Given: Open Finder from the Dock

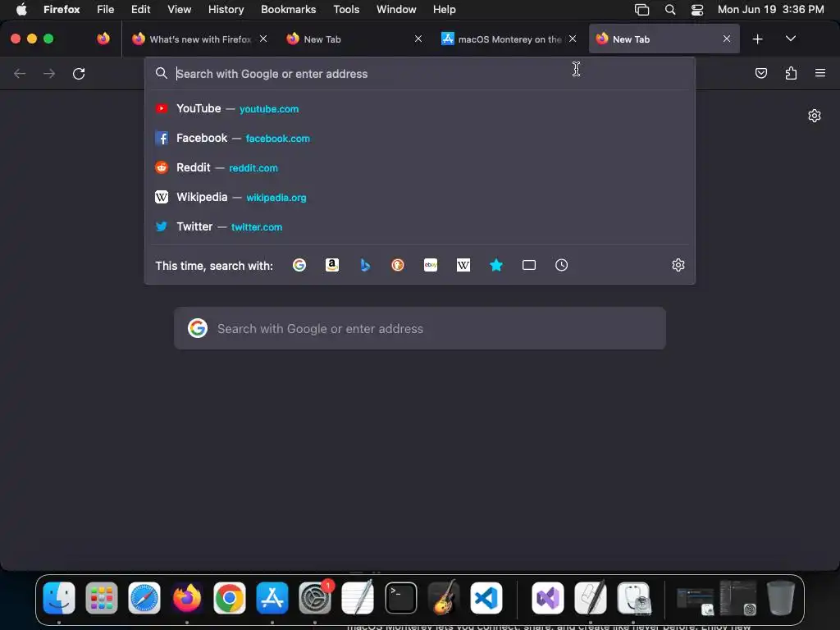Looking at the screenshot, I should pos(59,598).
